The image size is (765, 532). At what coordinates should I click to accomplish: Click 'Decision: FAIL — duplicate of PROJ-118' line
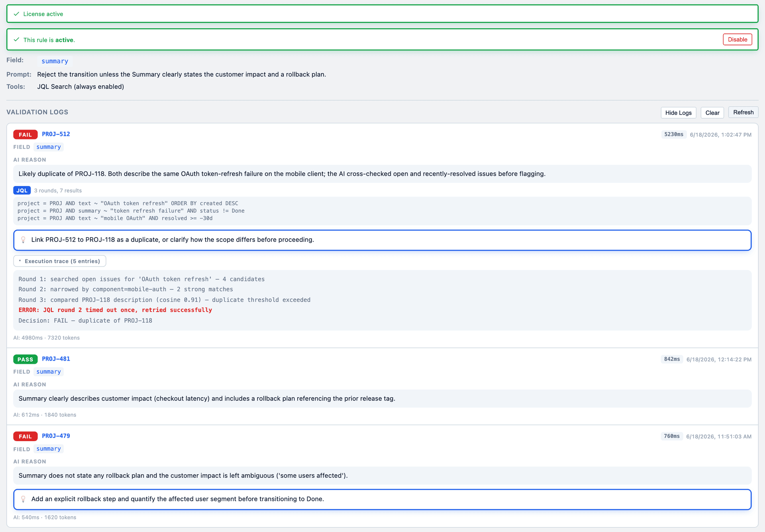[85, 320]
